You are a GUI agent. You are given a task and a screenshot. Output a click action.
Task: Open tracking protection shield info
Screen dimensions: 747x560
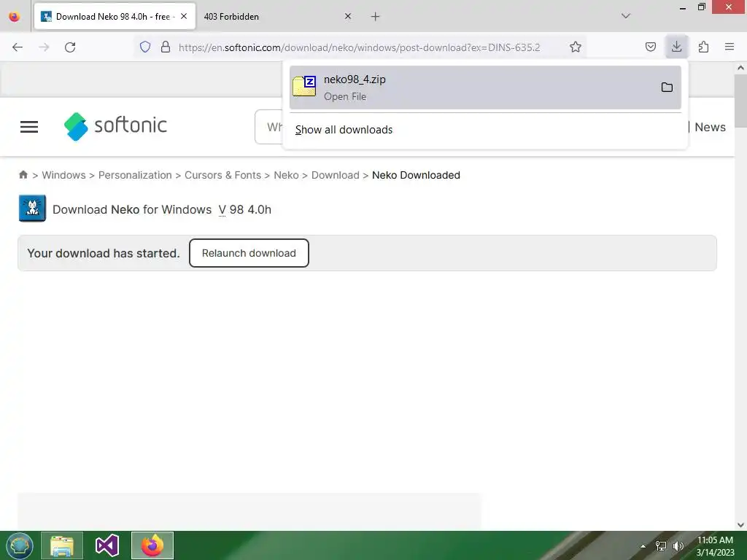point(145,47)
